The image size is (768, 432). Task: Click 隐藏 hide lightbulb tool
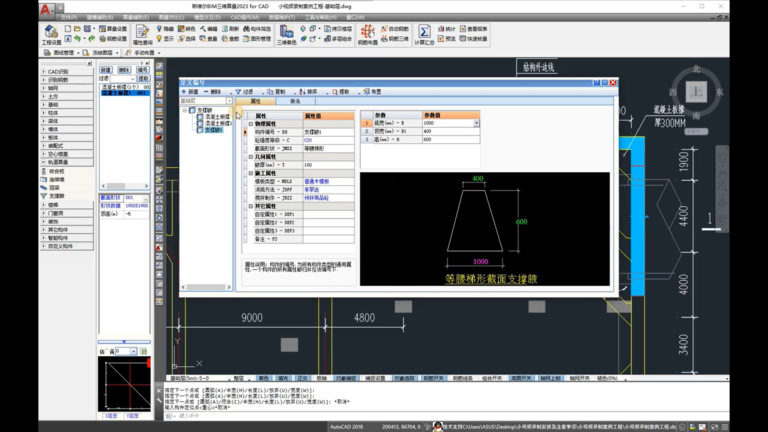165,29
